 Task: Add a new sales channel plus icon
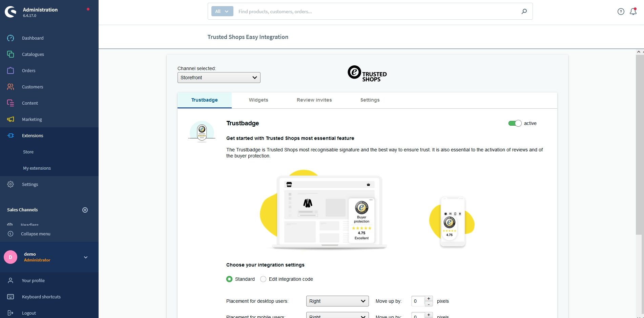[85, 210]
